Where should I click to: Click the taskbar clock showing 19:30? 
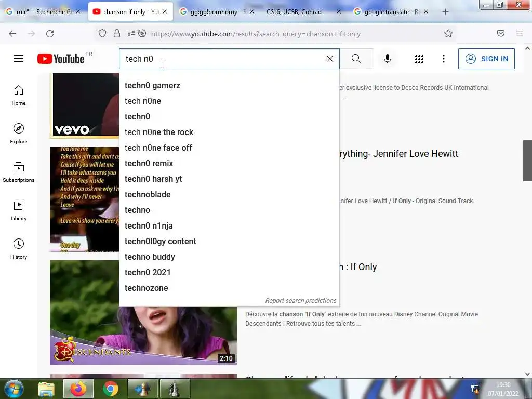[x=503, y=389]
